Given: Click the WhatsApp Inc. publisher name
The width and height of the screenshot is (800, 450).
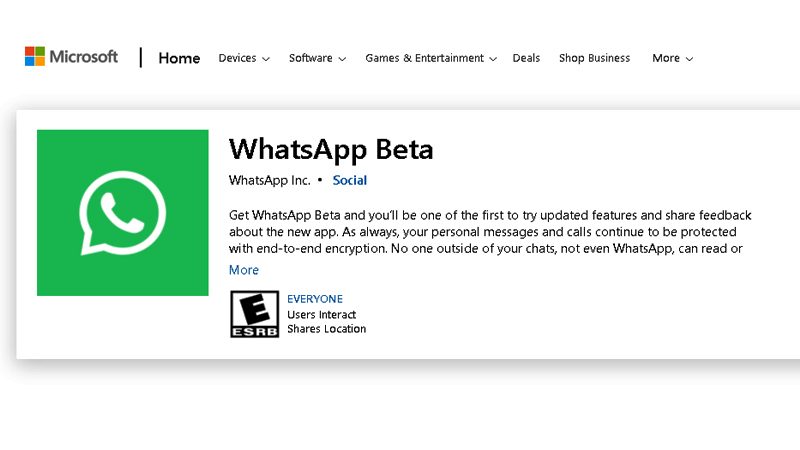Looking at the screenshot, I should (x=269, y=181).
